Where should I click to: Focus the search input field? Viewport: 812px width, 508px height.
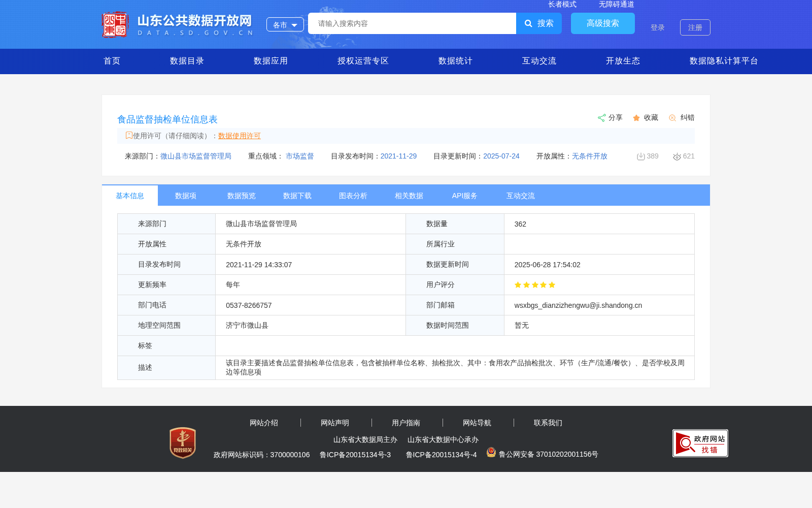412,23
